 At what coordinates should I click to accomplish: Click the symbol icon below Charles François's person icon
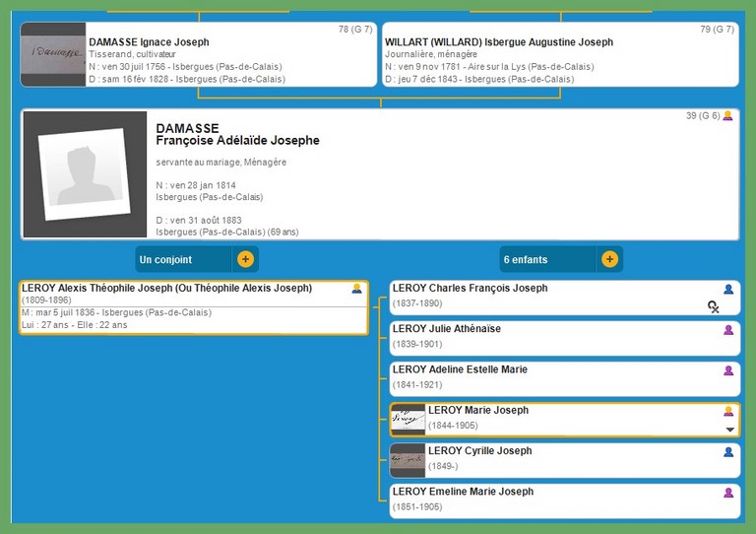714,307
